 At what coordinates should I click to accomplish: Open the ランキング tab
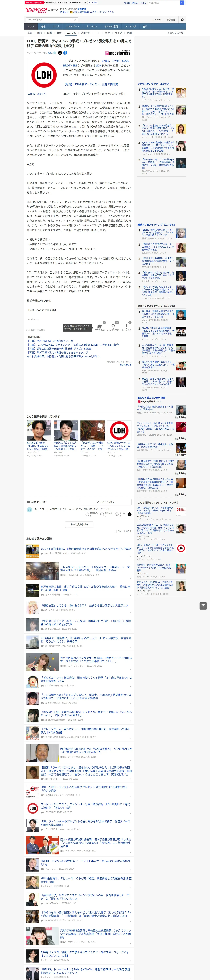click(x=130, y=27)
